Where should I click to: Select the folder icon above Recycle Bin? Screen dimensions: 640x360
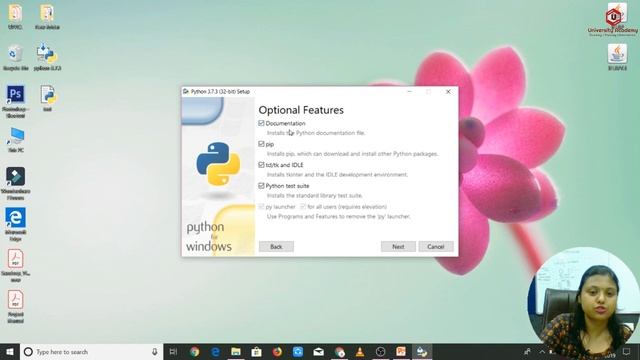click(15, 17)
